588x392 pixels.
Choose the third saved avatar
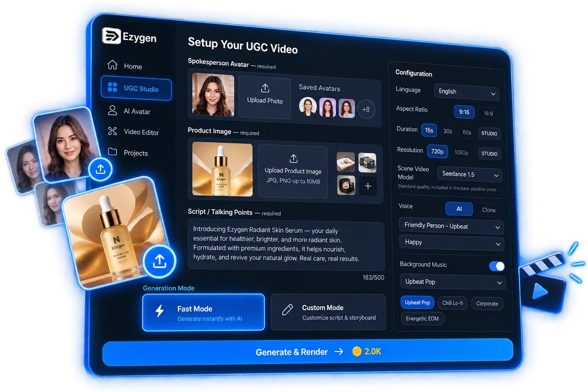tap(346, 109)
